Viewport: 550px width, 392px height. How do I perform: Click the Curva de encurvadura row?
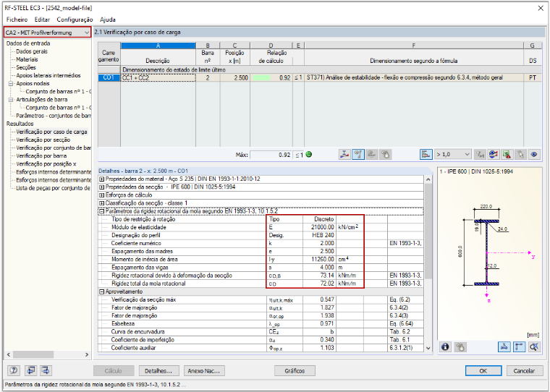click(261, 332)
